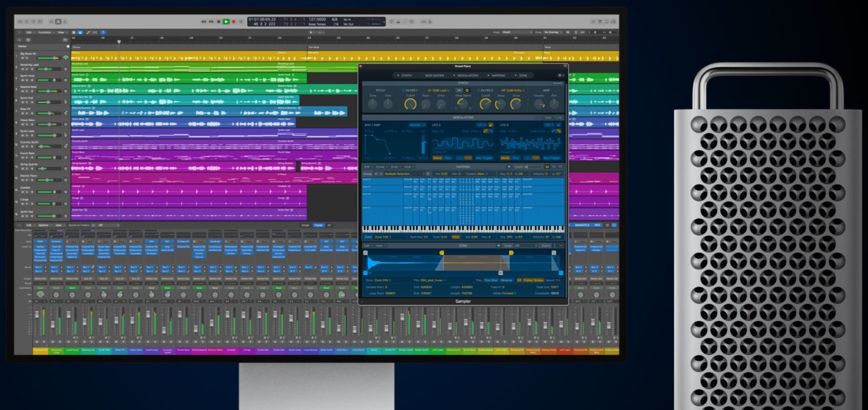Click the audition speaker icon in the Zone panel
Image resolution: width=868 pixels, height=410 pixels.
pyautogui.click(x=499, y=245)
